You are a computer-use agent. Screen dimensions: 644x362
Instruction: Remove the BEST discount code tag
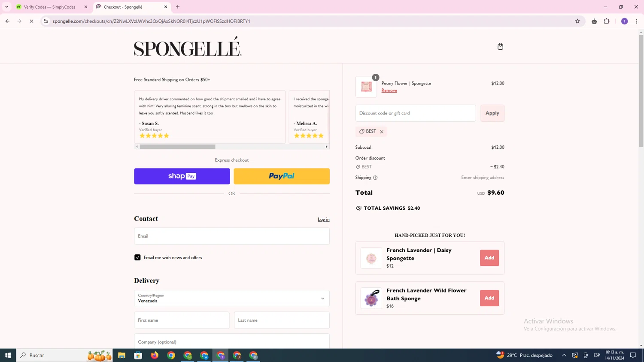coord(382,132)
